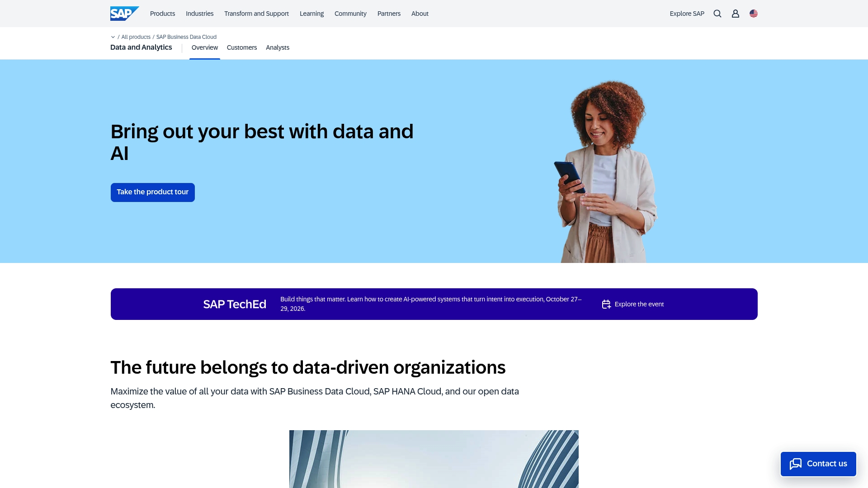This screenshot has height=488, width=868.
Task: Open the search magnifier icon
Action: click(x=717, y=14)
